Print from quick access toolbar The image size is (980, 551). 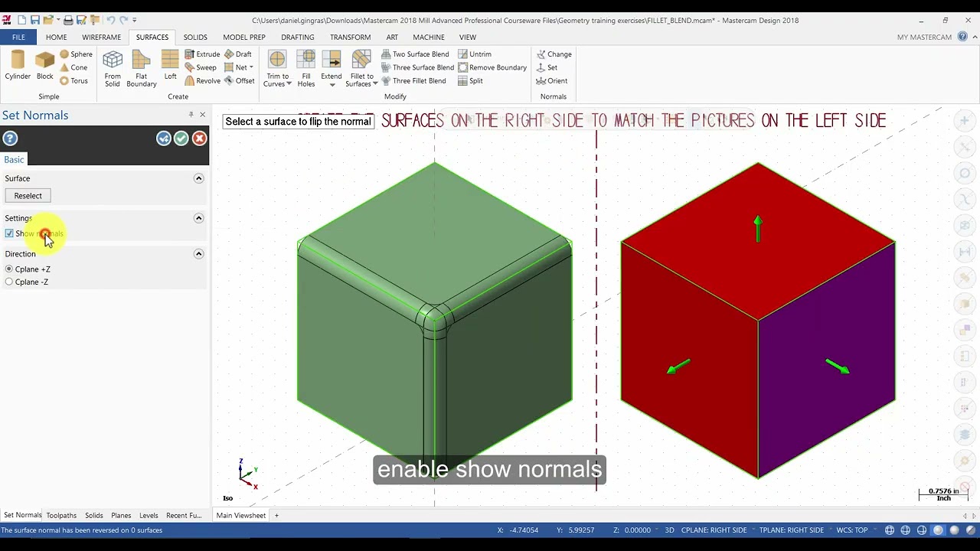point(68,20)
